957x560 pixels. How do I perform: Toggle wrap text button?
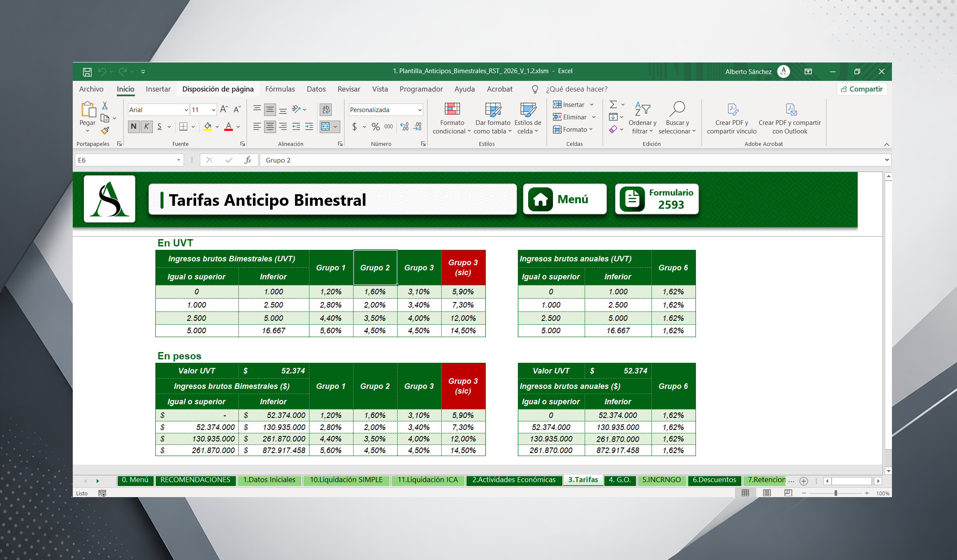point(326,110)
